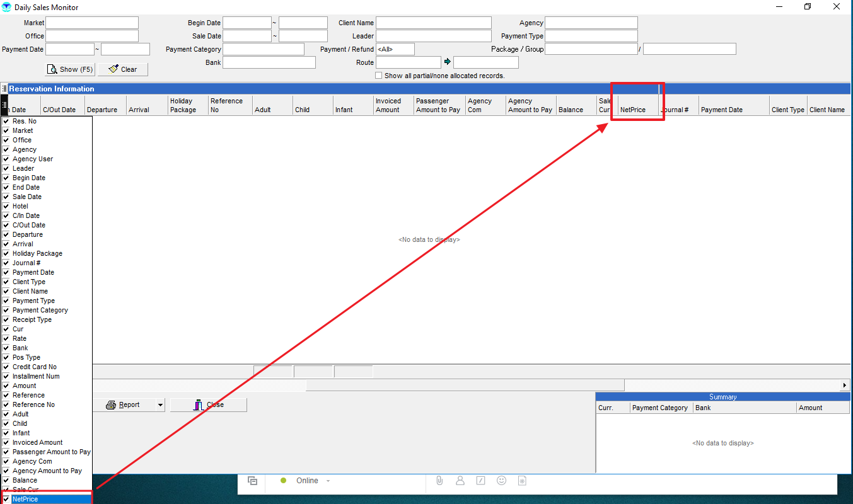
Task: Sort by Passenger Amount to Pay column header
Action: pyautogui.click(x=440, y=105)
